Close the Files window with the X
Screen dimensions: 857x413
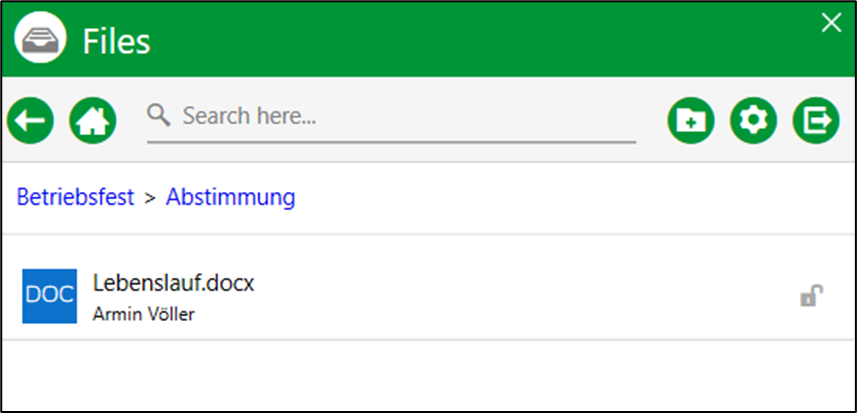coord(831,23)
